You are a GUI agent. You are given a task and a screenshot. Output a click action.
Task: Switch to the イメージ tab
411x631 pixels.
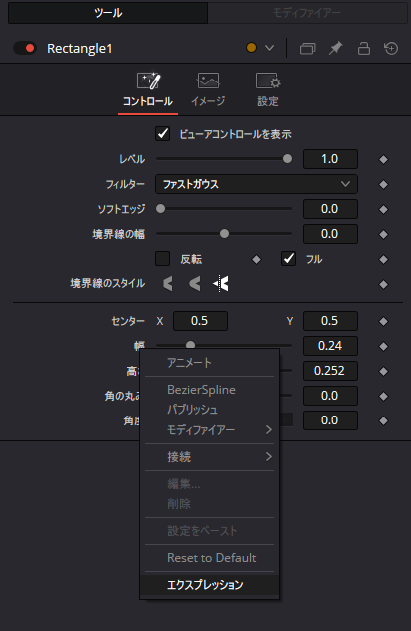(208, 91)
